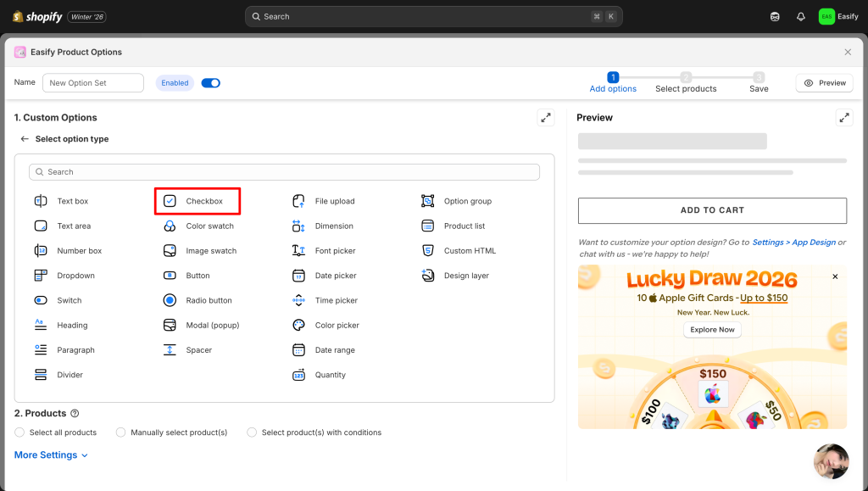Expand More Settings section

51,455
